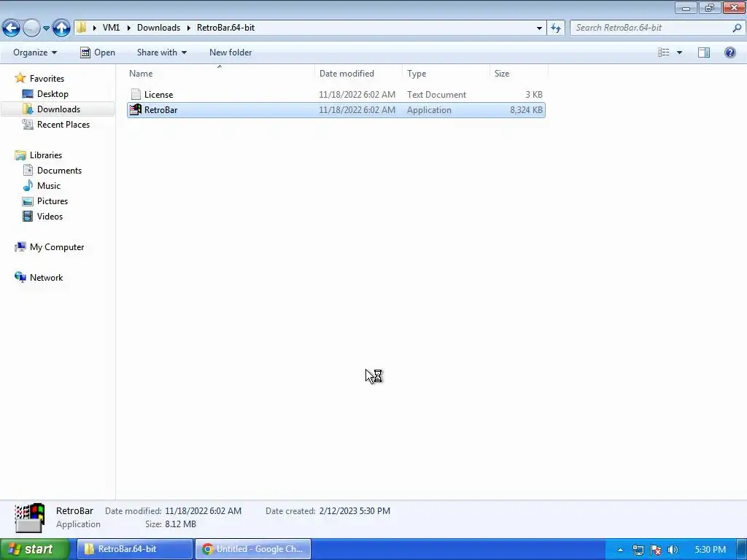Show hidden tray icons arrow
The width and height of the screenshot is (747, 560).
[620, 550]
